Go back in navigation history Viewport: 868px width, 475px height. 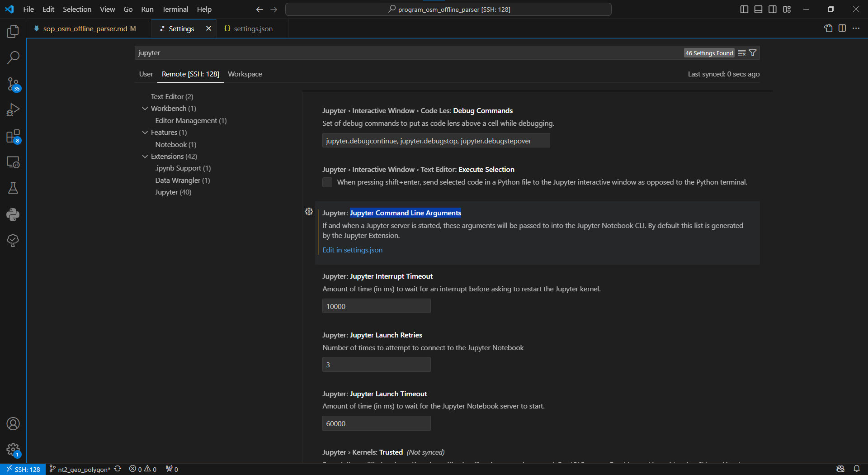pos(259,9)
